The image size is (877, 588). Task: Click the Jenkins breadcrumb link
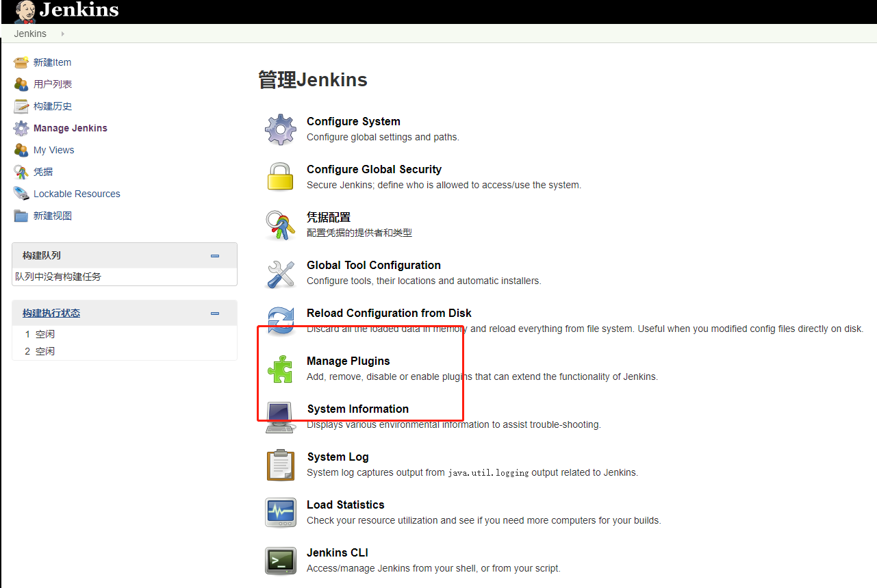(x=30, y=34)
